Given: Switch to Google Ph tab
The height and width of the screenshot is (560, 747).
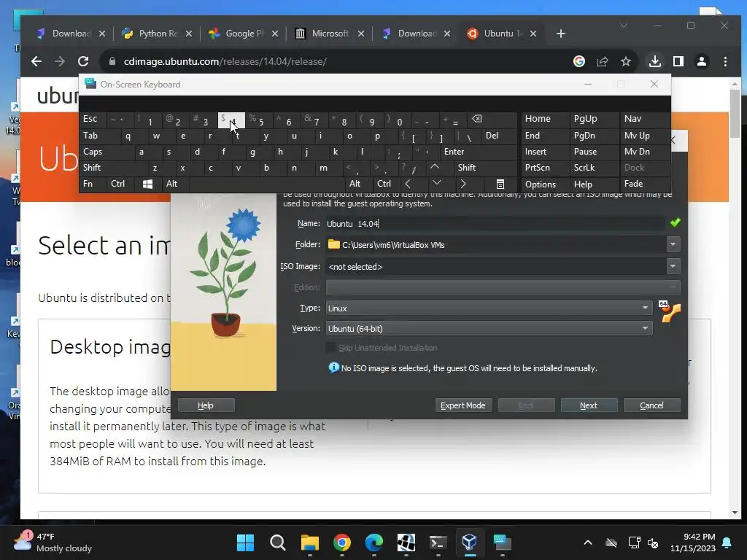Looking at the screenshot, I should click(x=244, y=34).
